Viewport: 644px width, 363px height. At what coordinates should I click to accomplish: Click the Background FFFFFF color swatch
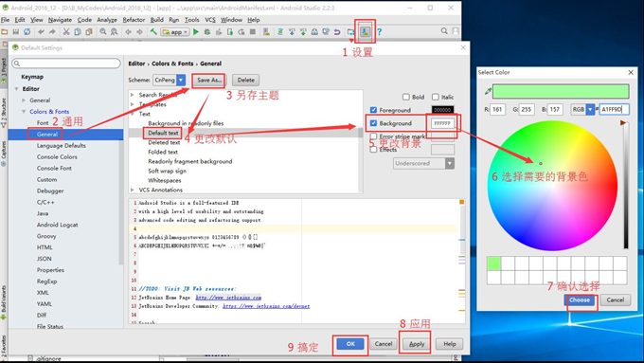[442, 123]
